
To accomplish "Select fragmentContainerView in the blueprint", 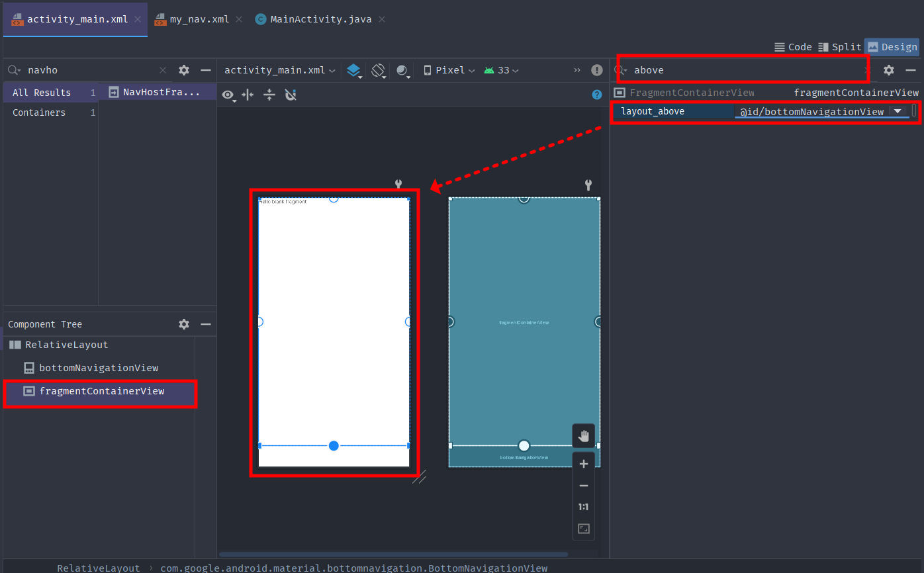I will tap(524, 322).
